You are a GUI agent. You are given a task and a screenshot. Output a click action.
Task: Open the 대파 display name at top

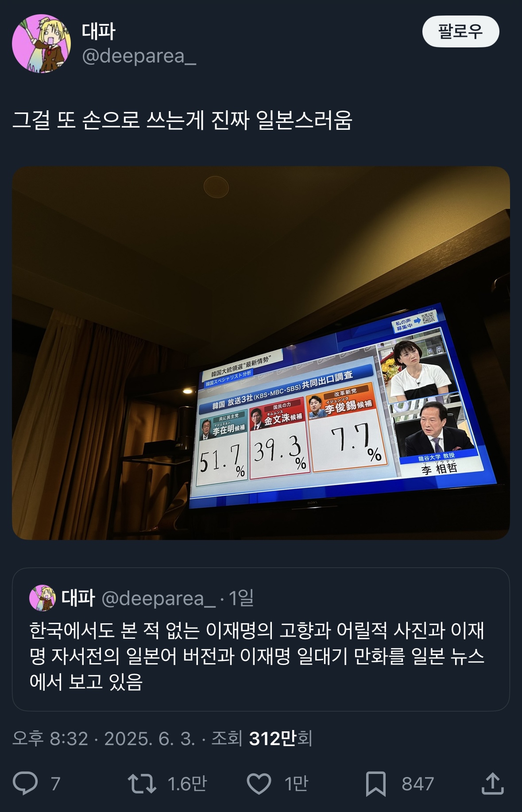[x=98, y=31]
